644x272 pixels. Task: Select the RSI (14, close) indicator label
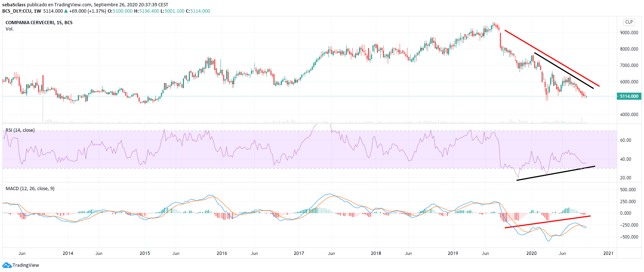(20, 130)
